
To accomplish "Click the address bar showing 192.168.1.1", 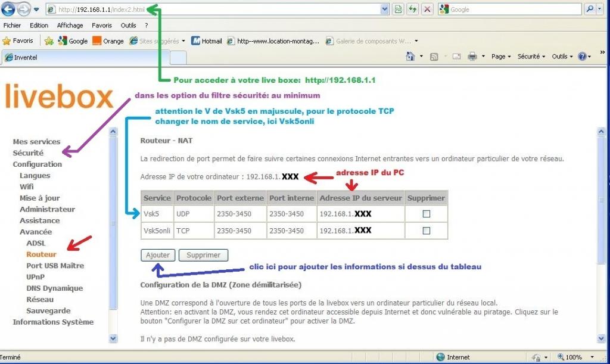I will 213,10.
